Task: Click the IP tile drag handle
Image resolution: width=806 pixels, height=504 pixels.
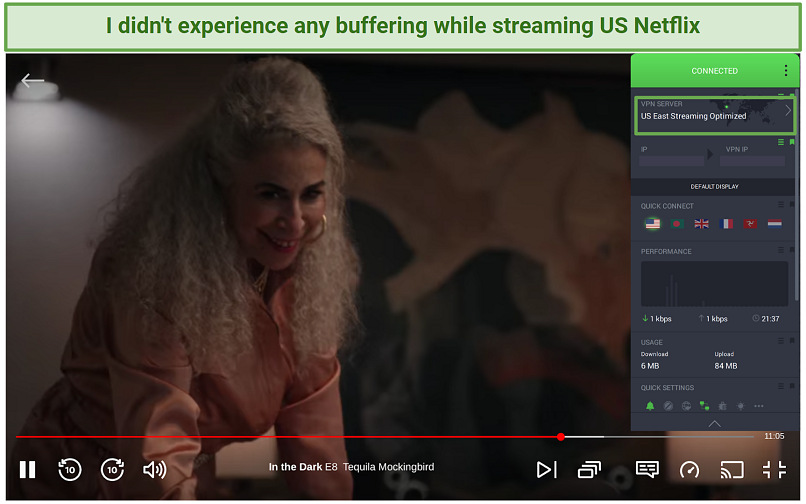Action: (781, 142)
